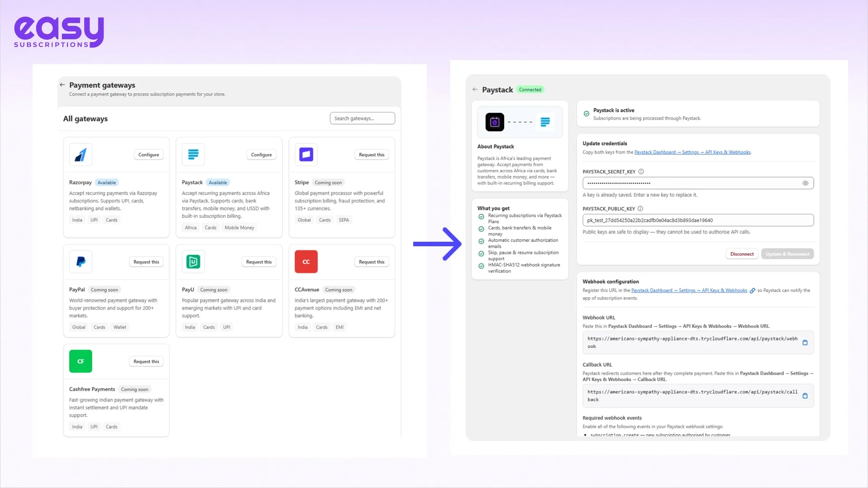Click check icon beside Recurring subscriptions via Paystack

[481, 217]
